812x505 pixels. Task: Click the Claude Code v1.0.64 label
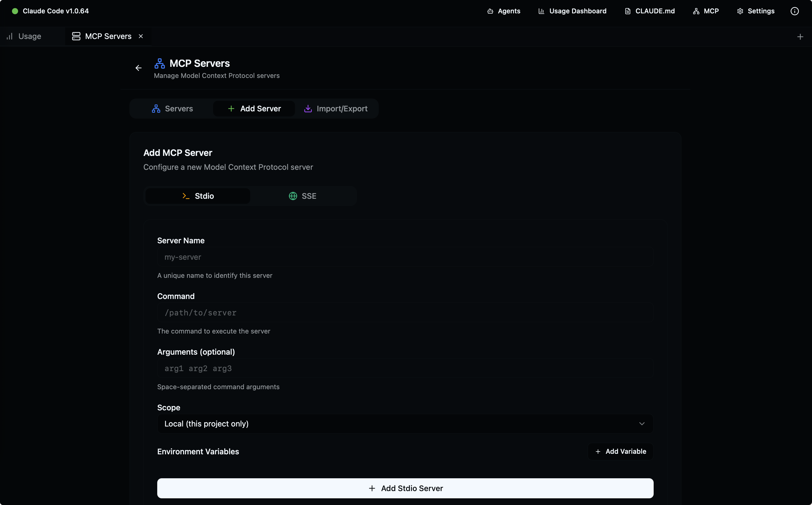click(x=56, y=11)
